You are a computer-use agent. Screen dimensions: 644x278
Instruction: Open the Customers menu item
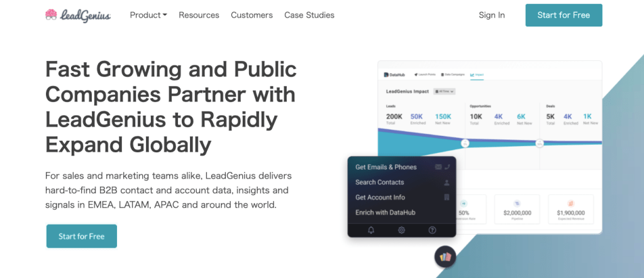tap(252, 15)
